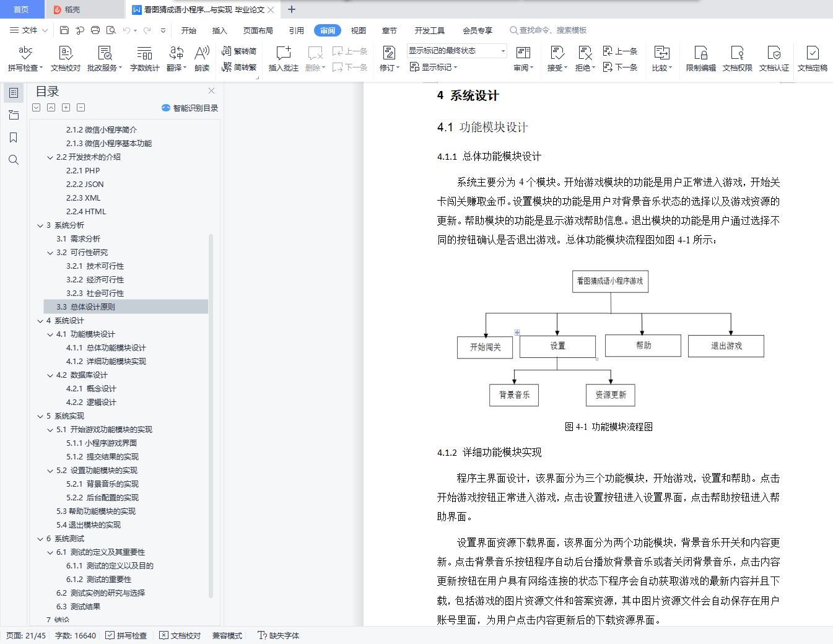Switch to the 开始 ribbon tab
Image resolution: width=833 pixels, height=644 pixels.
pos(189,30)
